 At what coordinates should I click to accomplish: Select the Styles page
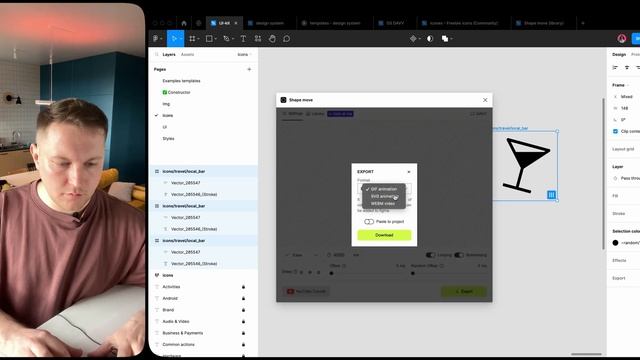[x=168, y=138]
